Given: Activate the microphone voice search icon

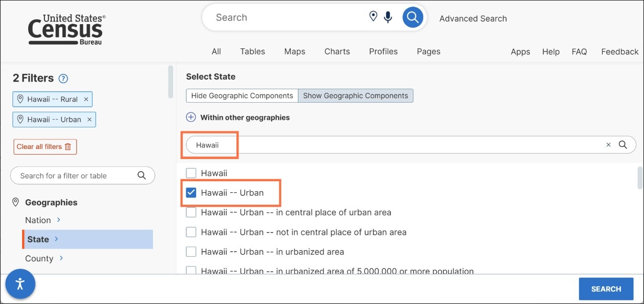Looking at the screenshot, I should coord(388,18).
